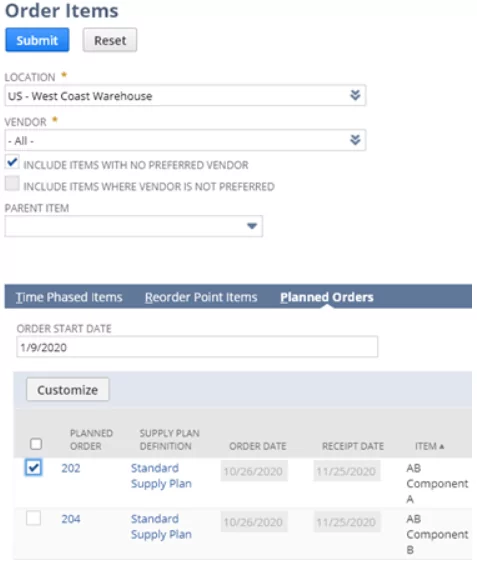The height and width of the screenshot is (566, 477).
Task: Click the ITEM column sort arrow
Action: point(442,447)
